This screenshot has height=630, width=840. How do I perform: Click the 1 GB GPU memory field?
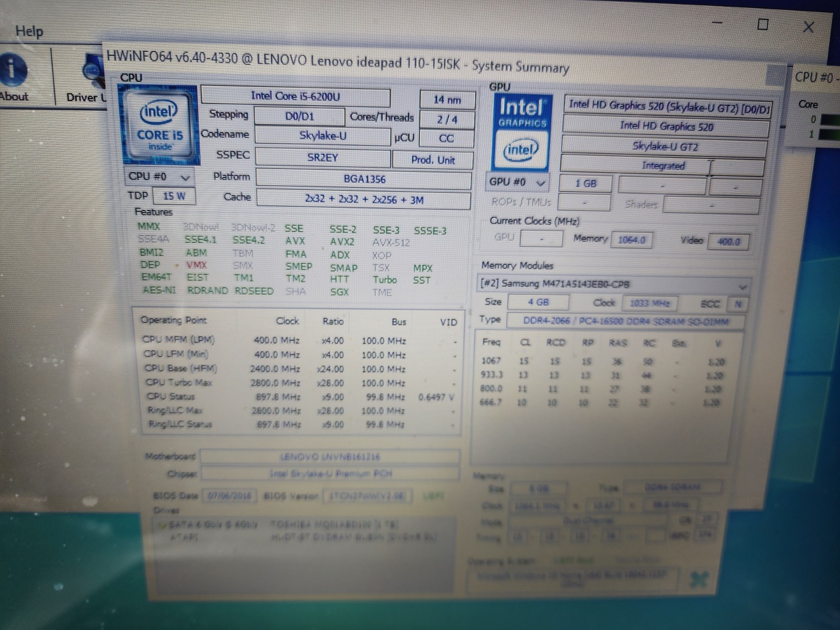click(585, 184)
